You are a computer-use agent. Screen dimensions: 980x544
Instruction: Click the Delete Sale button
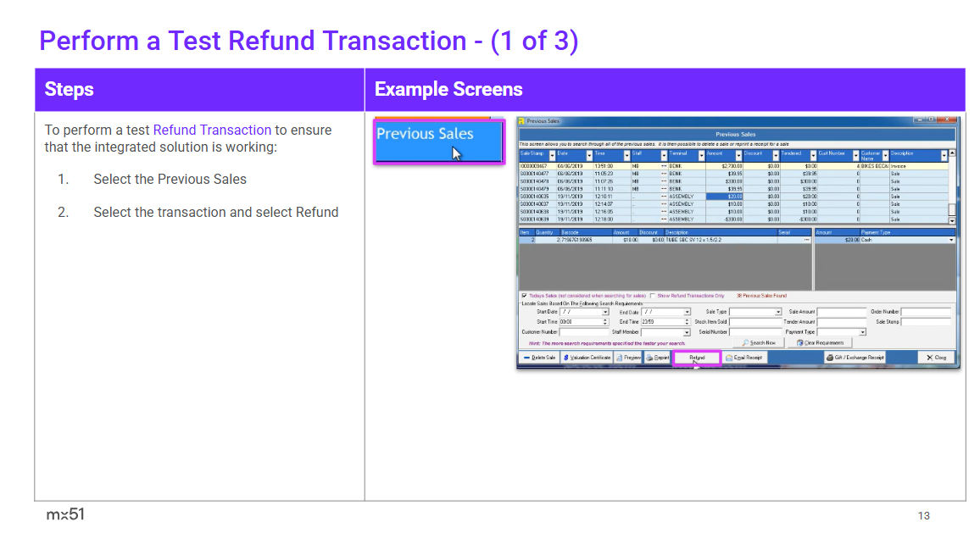pos(539,358)
